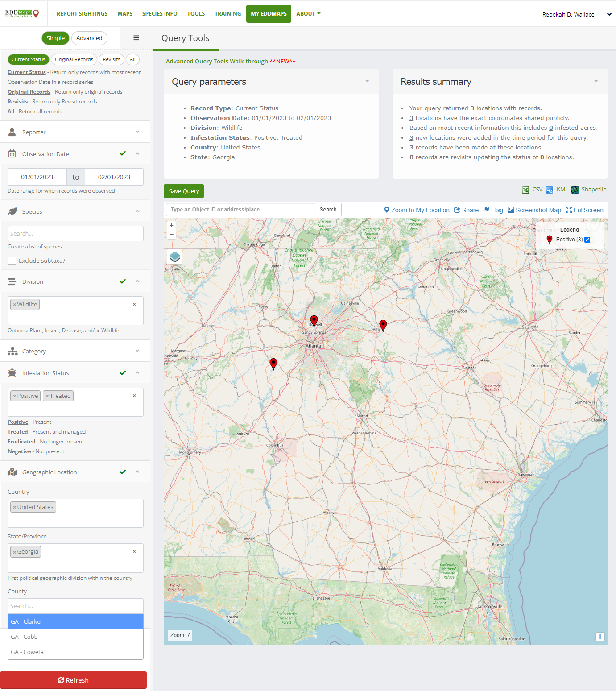Collapse the Species section
The image size is (616, 691).
tap(137, 211)
